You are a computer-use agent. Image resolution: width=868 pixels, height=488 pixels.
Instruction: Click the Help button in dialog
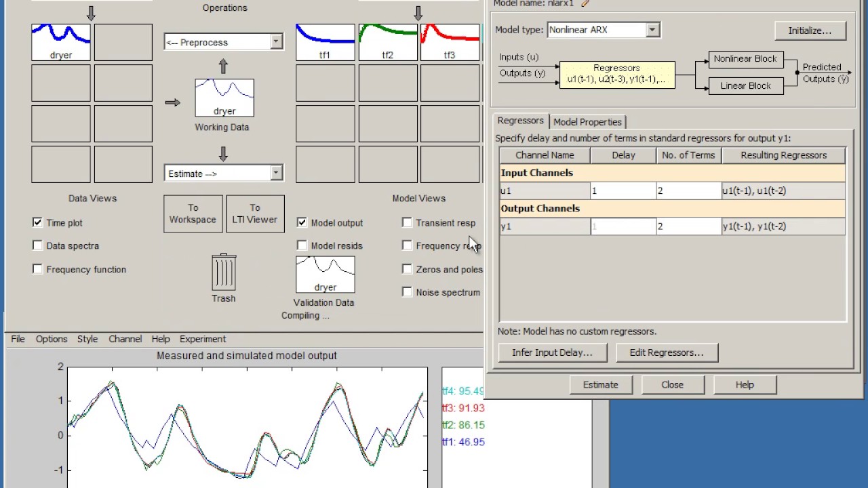745,384
